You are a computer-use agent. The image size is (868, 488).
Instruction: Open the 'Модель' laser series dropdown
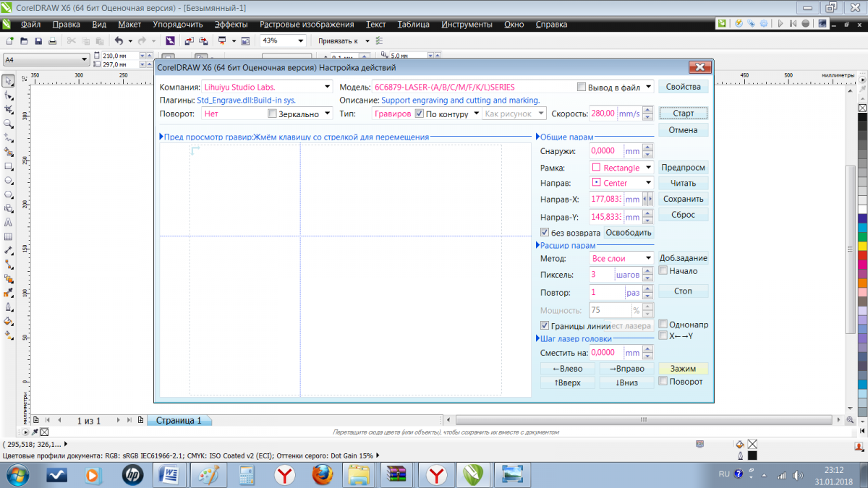click(x=648, y=87)
